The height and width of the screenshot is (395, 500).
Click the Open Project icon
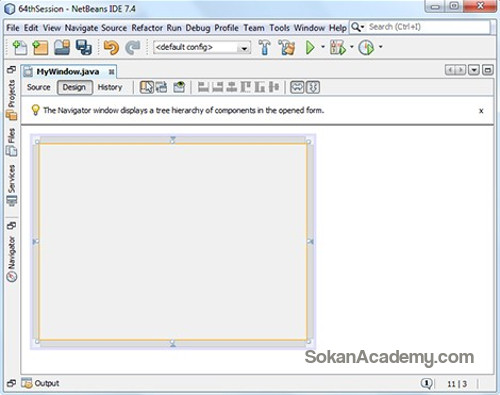click(62, 47)
